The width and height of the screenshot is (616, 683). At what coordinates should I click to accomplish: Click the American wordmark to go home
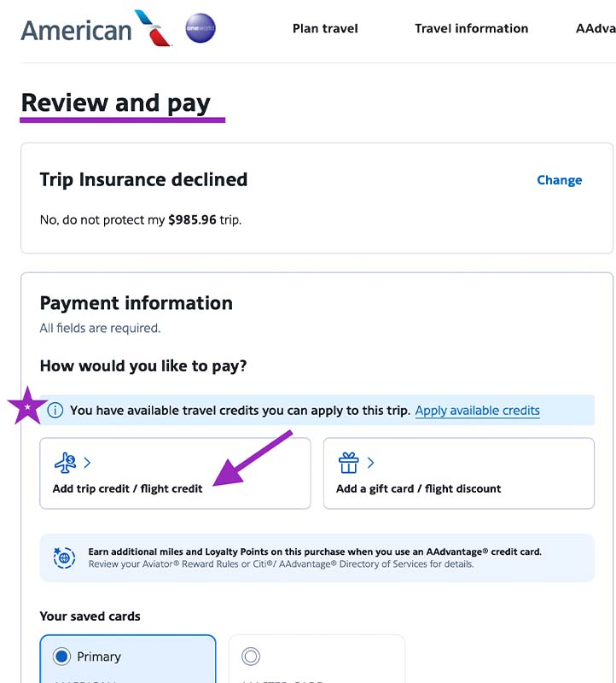click(x=77, y=27)
